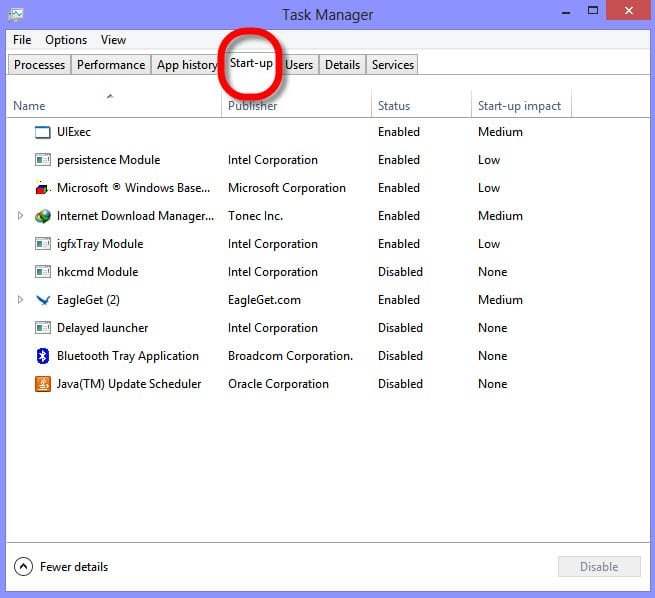The height and width of the screenshot is (598, 655).
Task: Select the Start-up tab
Action: 251,63
